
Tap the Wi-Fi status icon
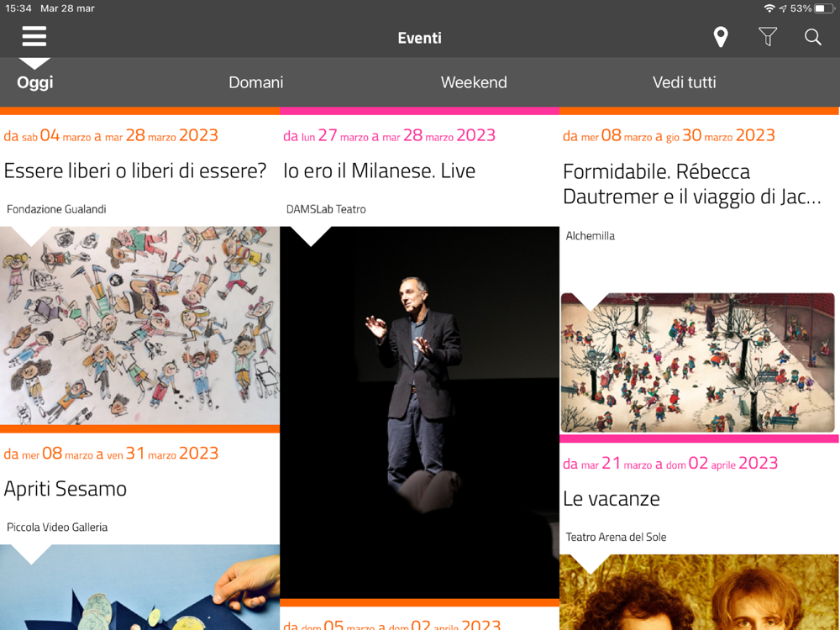[x=769, y=8]
